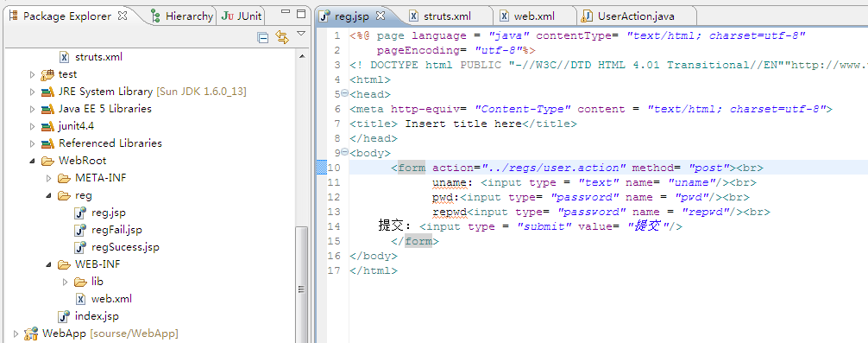Open Package Explorer view menu triangle
This screenshot has width=868, height=343.
(301, 35)
